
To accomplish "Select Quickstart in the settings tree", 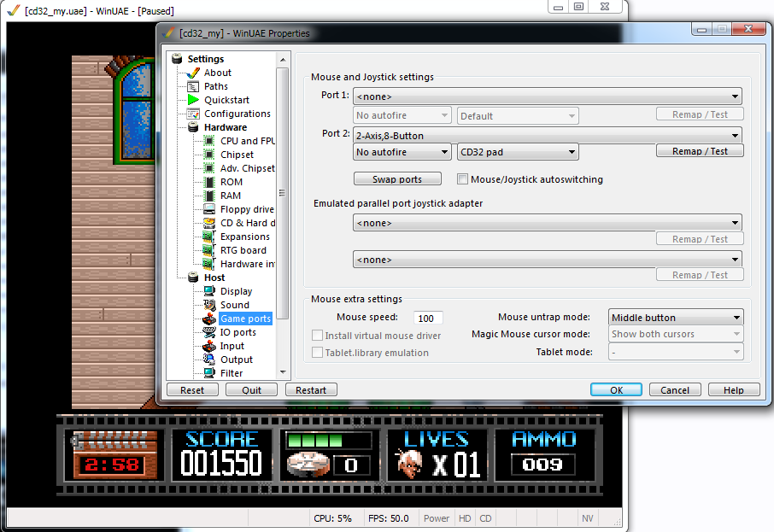I will 226,100.
